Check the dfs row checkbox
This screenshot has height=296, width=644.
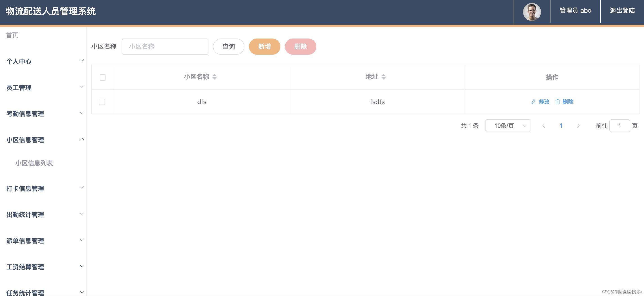point(102,102)
